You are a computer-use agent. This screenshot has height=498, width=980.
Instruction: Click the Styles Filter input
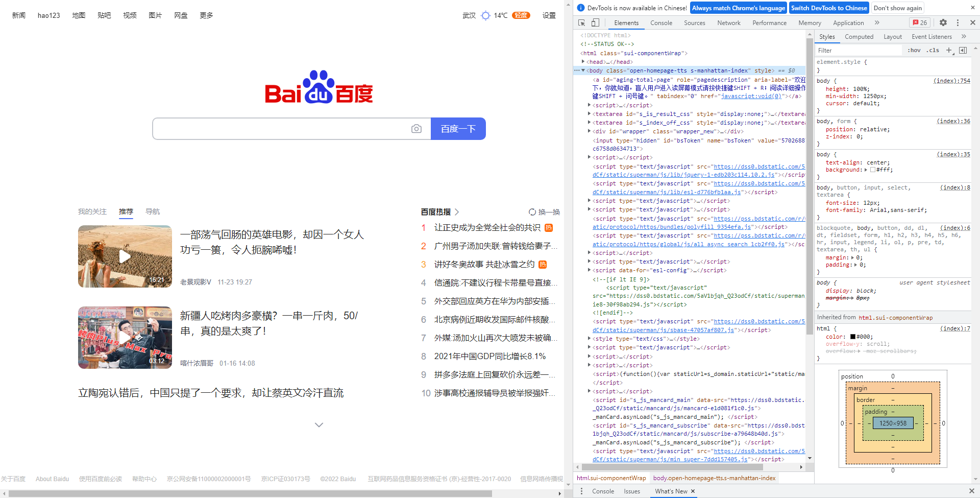tap(859, 50)
